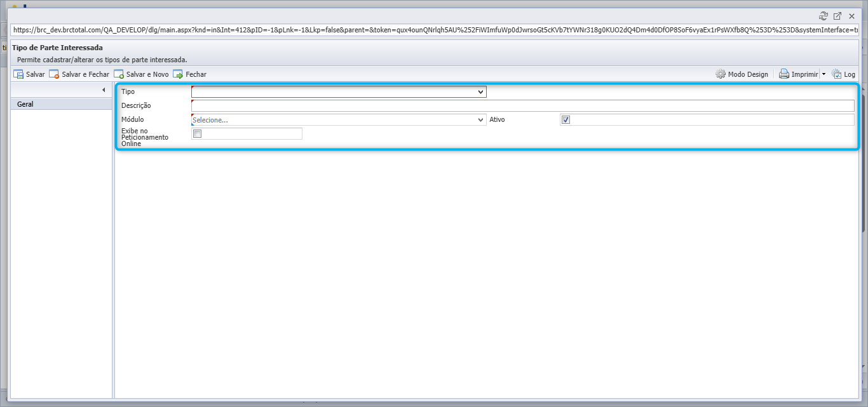The image size is (868, 407).
Task: Close the dialog with the X icon
Action: (851, 16)
